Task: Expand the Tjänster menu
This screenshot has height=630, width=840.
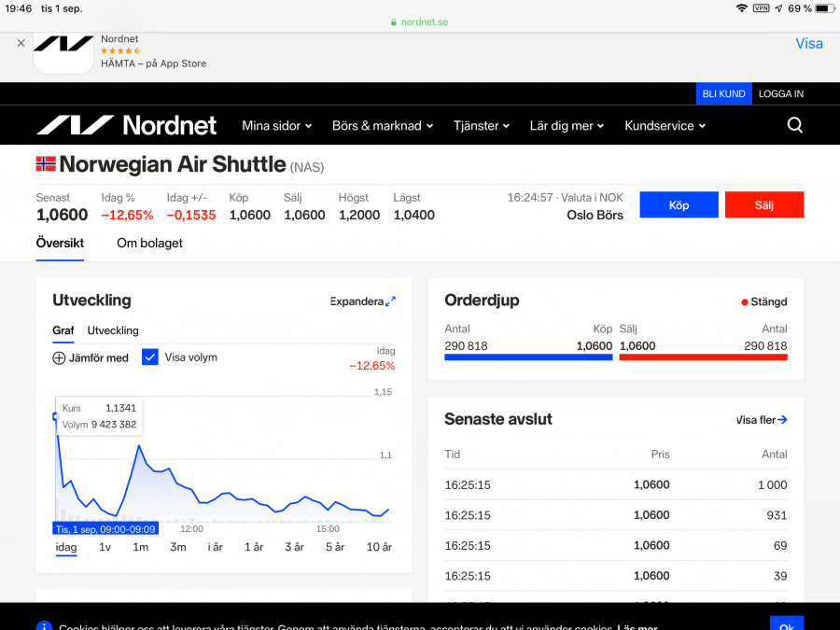Action: tap(482, 125)
